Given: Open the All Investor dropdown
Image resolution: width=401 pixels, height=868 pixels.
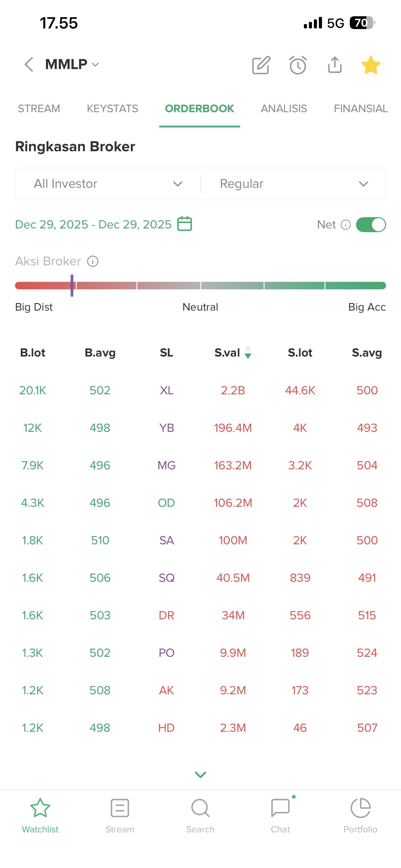Looking at the screenshot, I should [108, 184].
